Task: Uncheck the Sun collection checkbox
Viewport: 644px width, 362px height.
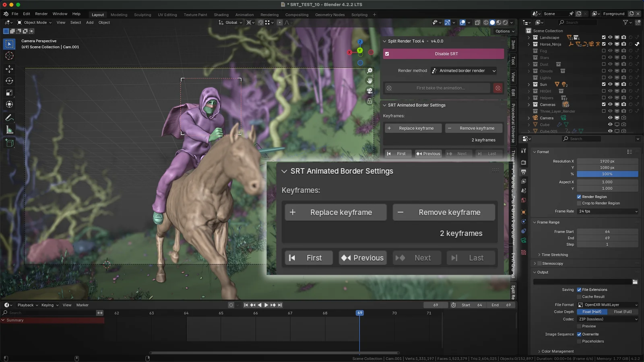Action: pyautogui.click(x=604, y=84)
